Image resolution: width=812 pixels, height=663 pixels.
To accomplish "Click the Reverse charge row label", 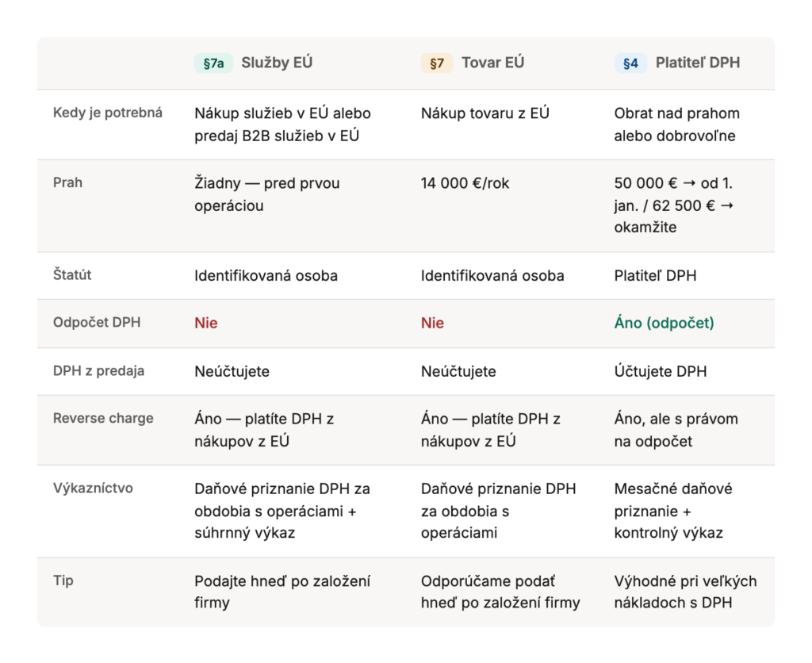I will (103, 418).
